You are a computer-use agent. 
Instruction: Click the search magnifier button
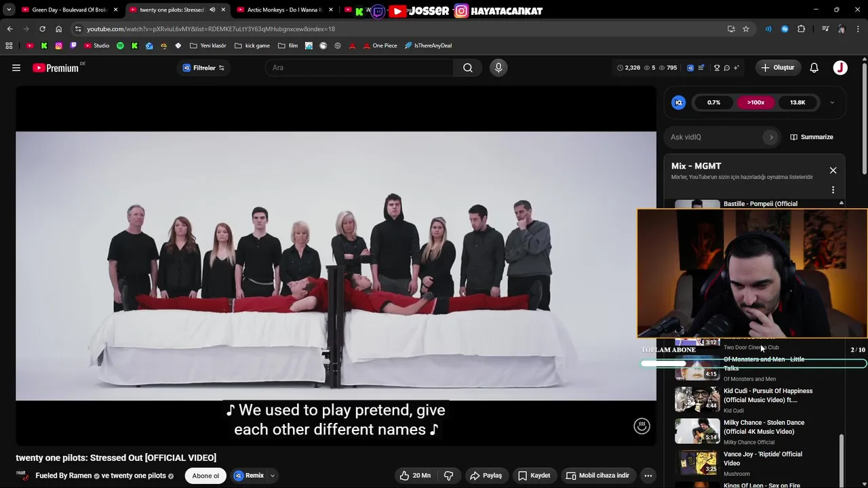(468, 68)
